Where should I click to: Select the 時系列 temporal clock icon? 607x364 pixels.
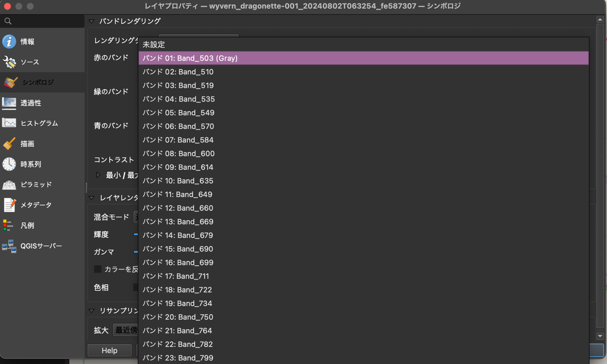9,164
